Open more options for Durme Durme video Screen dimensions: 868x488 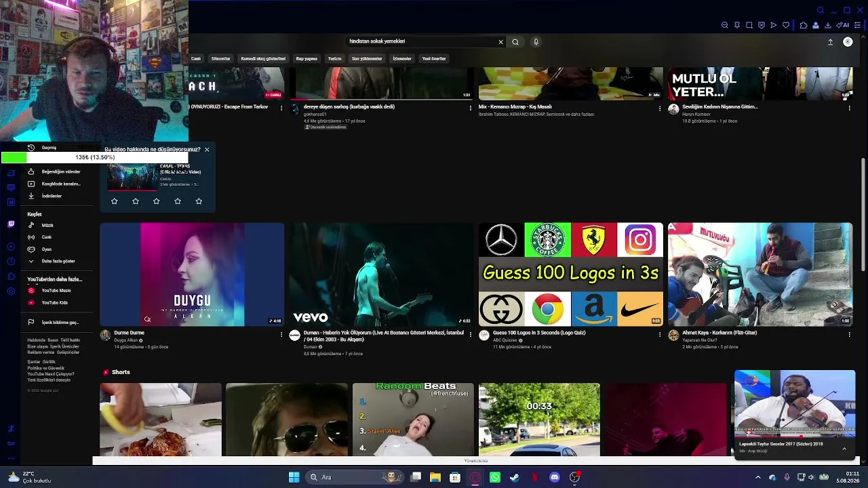point(281,335)
